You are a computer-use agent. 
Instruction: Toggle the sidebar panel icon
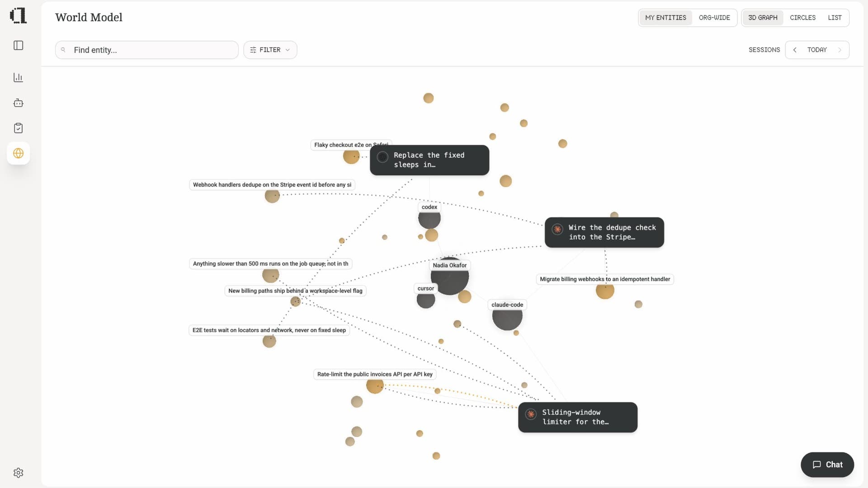pyautogui.click(x=19, y=45)
